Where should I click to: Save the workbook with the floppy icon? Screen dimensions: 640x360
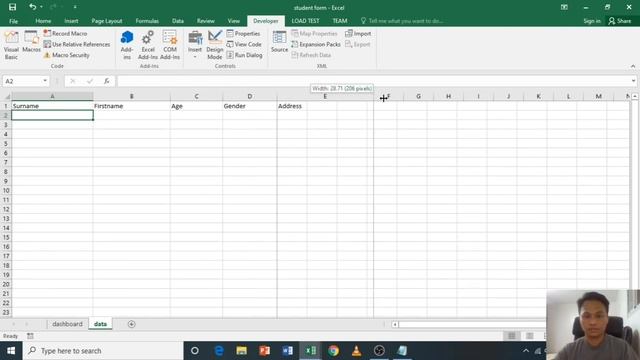click(x=13, y=7)
